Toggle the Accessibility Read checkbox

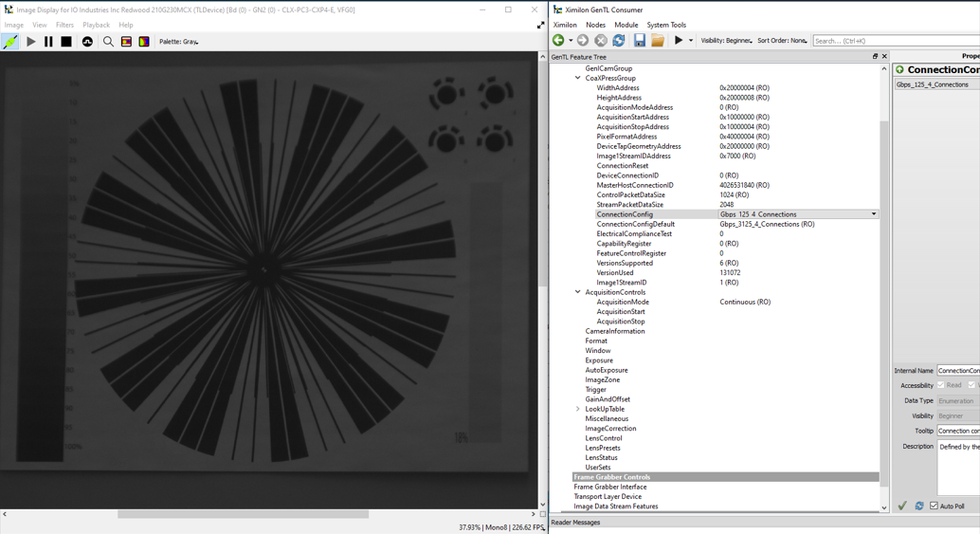pyautogui.click(x=940, y=385)
